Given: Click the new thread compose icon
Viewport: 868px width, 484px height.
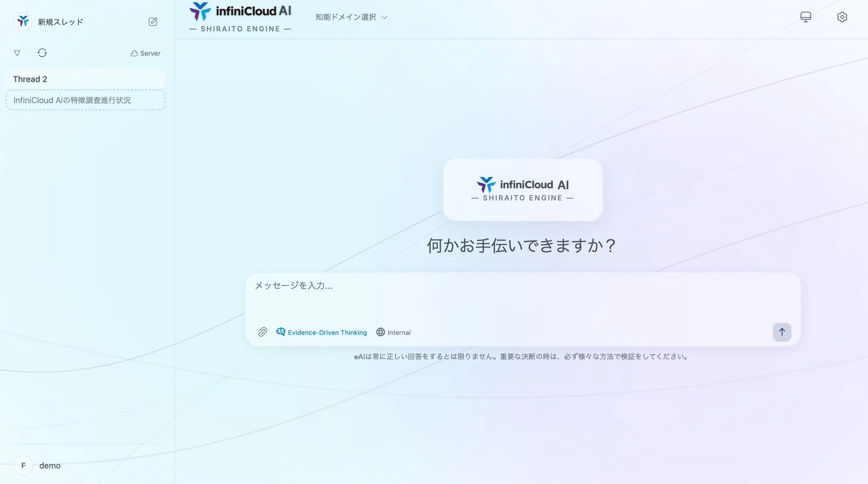Looking at the screenshot, I should (x=153, y=22).
